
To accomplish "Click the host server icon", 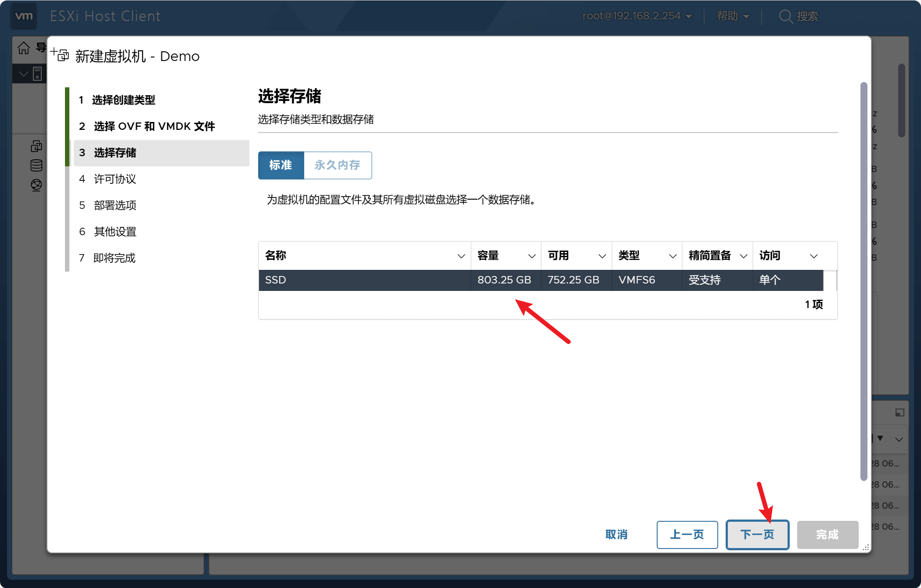I will click(x=38, y=74).
